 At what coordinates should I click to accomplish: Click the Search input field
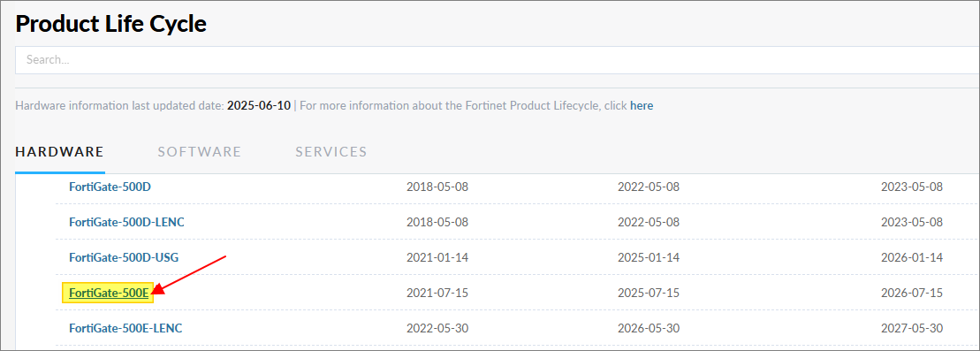pyautogui.click(x=497, y=60)
